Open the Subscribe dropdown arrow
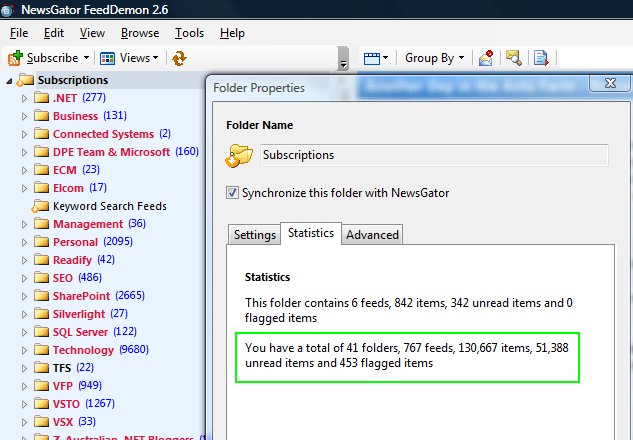Screen dimensions: 633x440 [87, 58]
